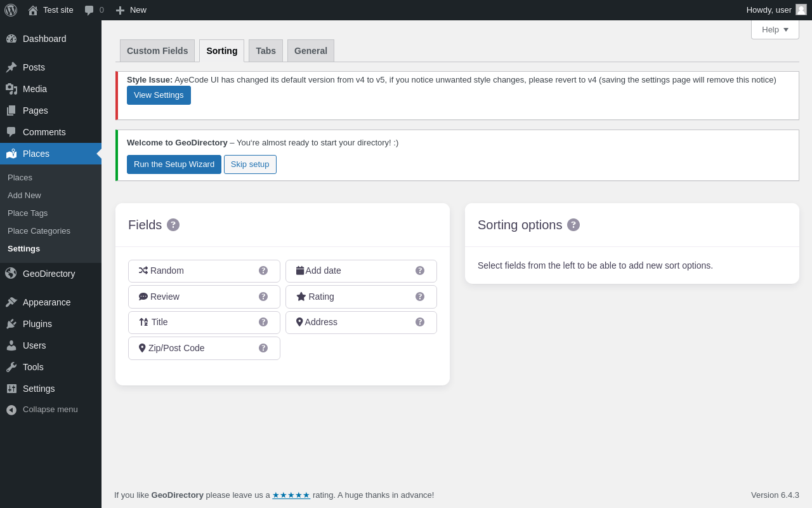Click the help icon on Add date field
The width and height of the screenshot is (812, 508).
click(420, 271)
